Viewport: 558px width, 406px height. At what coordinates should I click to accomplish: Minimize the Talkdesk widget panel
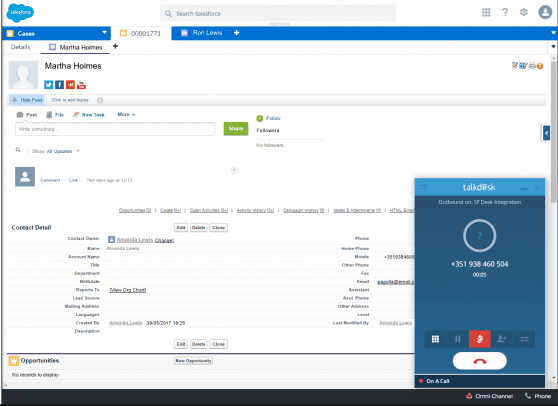(524, 188)
